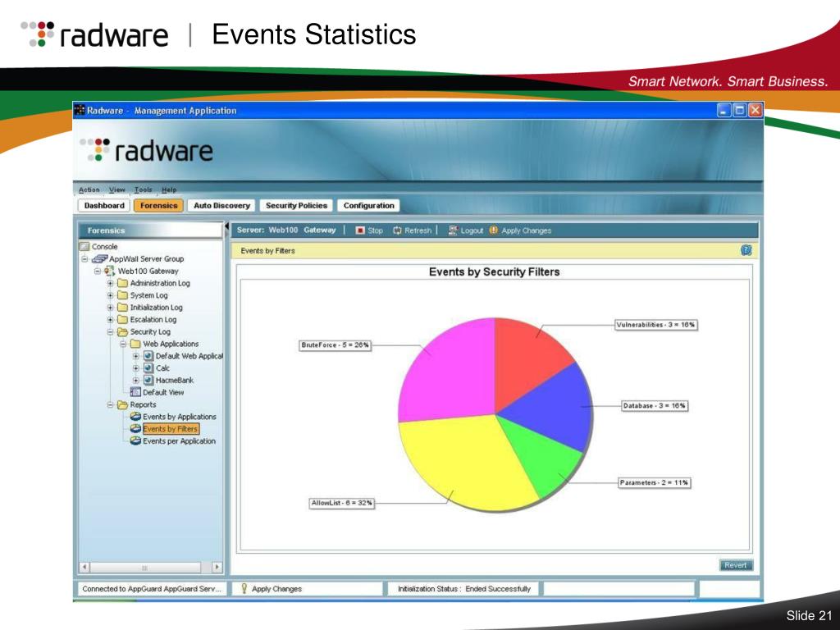Click Logout label in toolbar
840x630 pixels.
(x=472, y=231)
